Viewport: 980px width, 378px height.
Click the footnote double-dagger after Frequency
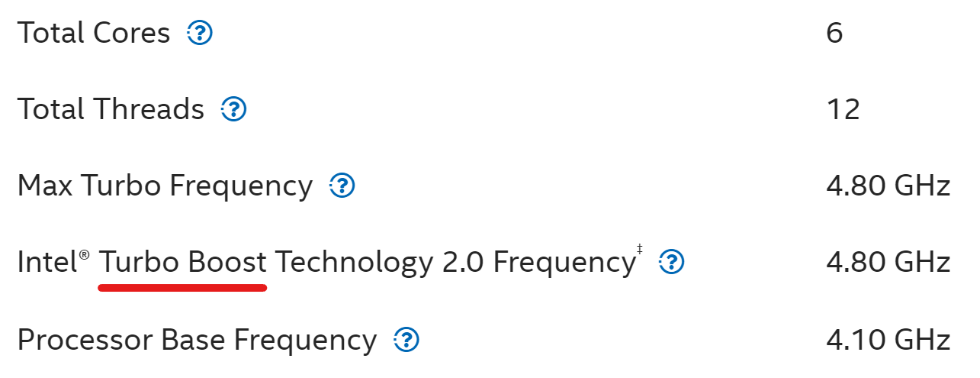point(639,249)
